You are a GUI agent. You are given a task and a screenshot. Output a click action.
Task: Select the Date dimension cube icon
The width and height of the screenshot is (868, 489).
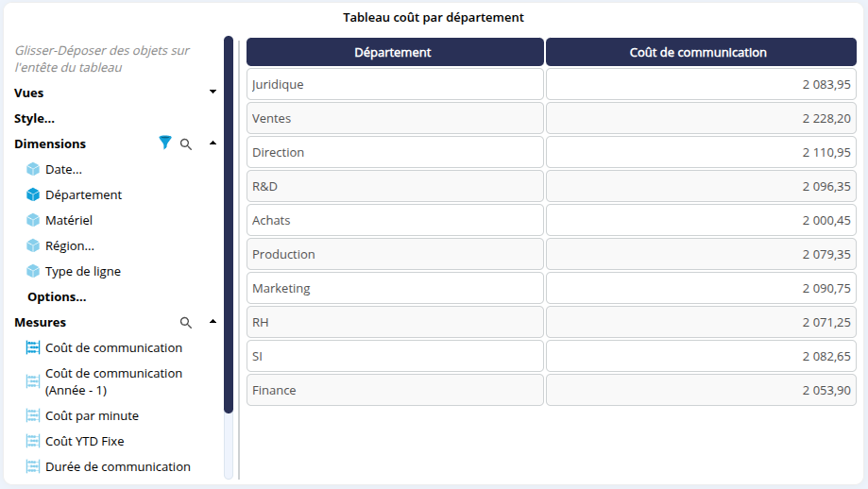(x=33, y=169)
